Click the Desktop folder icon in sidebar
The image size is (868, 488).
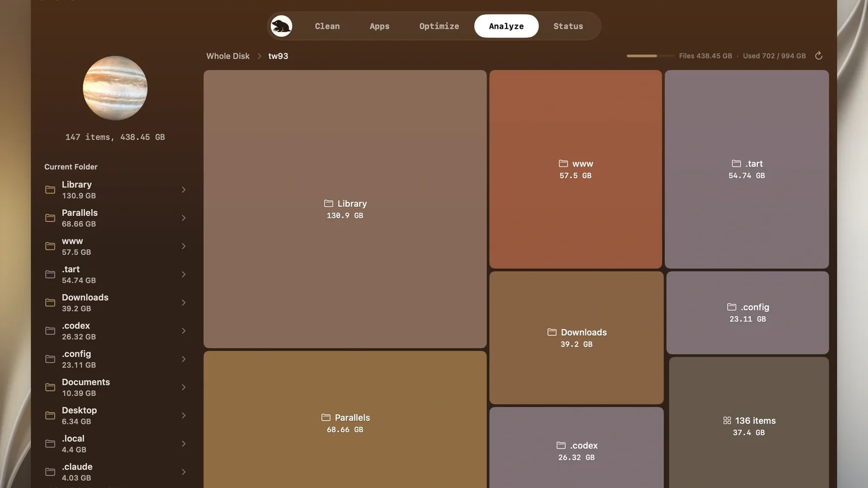pyautogui.click(x=50, y=415)
